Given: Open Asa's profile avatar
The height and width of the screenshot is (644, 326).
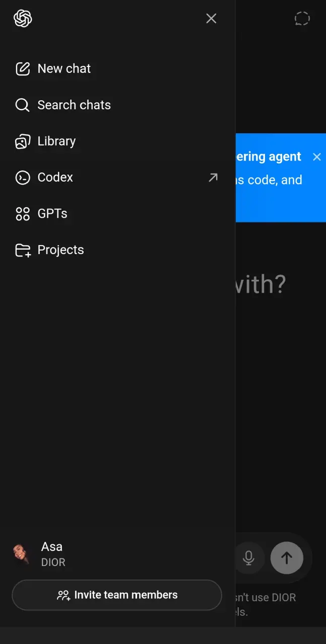Looking at the screenshot, I should pyautogui.click(x=22, y=554).
